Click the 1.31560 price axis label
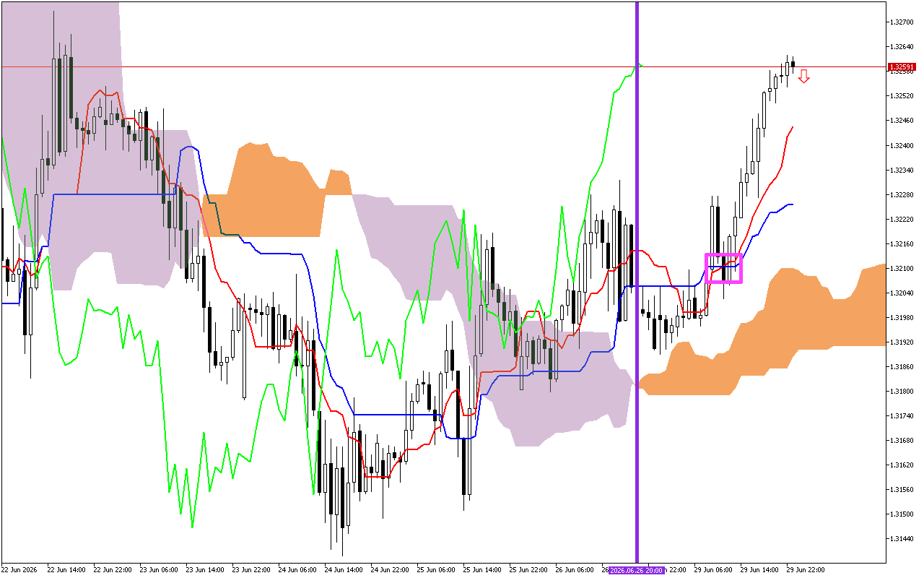Image resolution: width=924 pixels, height=578 pixels. pos(901,490)
